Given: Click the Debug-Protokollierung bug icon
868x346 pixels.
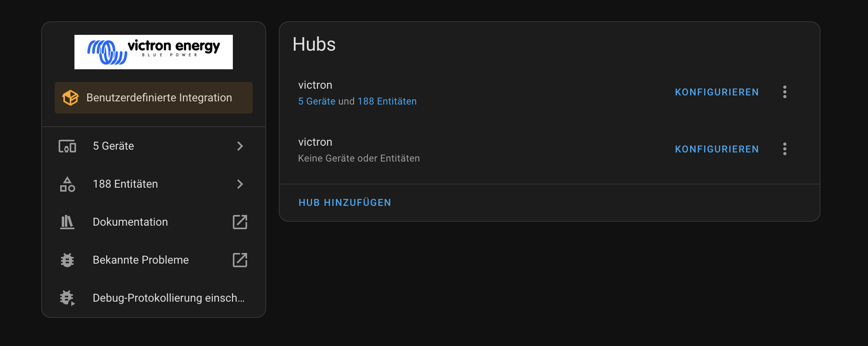Looking at the screenshot, I should (67, 298).
